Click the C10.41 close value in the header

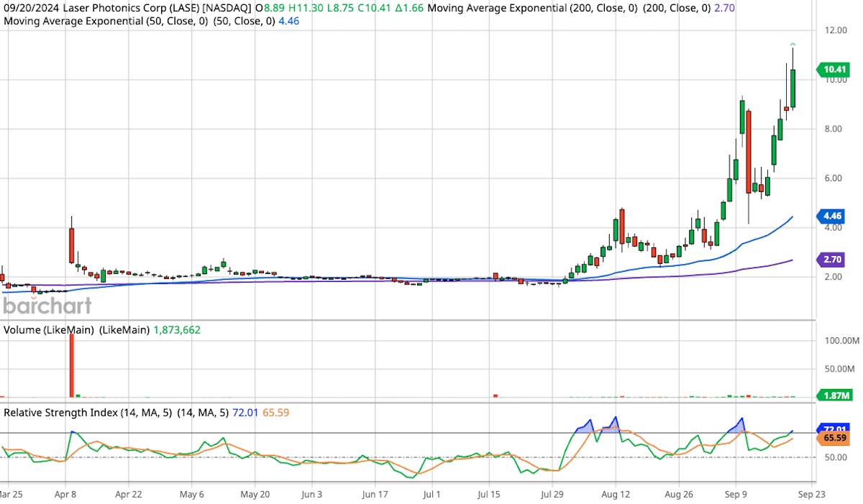click(x=375, y=7)
